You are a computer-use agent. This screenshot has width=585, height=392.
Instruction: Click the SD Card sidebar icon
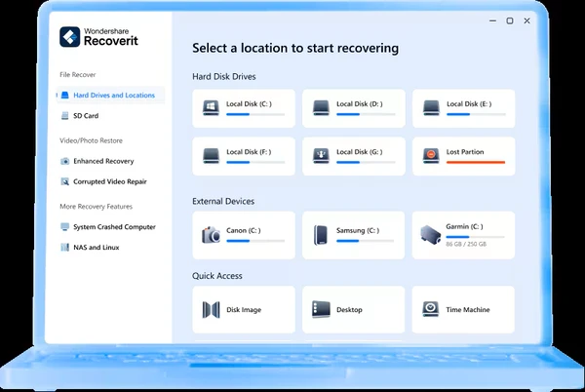(x=65, y=116)
